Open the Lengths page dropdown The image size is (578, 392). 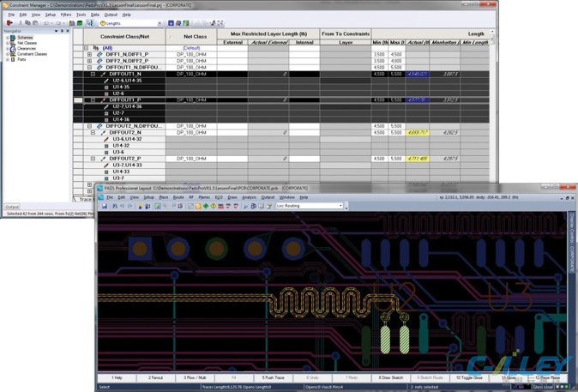click(x=160, y=23)
